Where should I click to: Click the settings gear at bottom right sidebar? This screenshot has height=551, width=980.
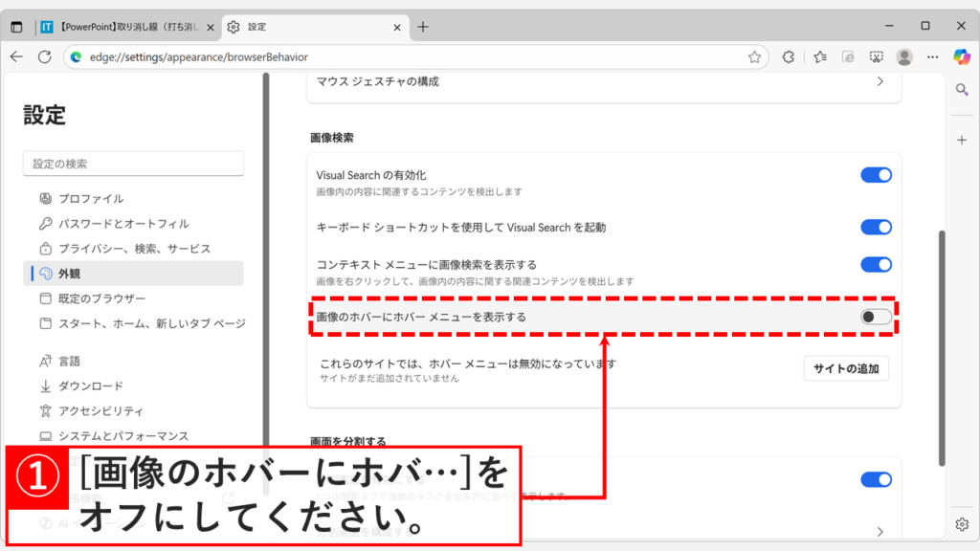tap(961, 524)
